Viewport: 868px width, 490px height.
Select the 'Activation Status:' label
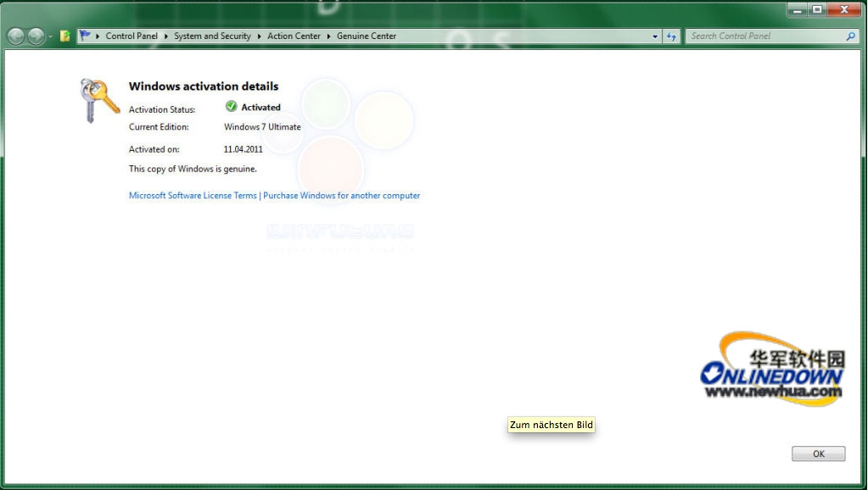[162, 109]
